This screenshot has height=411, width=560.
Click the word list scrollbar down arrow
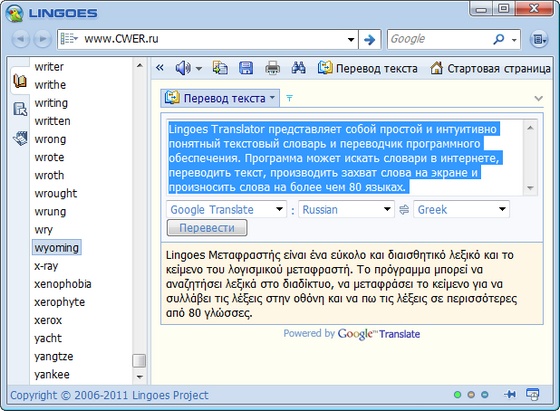(x=140, y=377)
